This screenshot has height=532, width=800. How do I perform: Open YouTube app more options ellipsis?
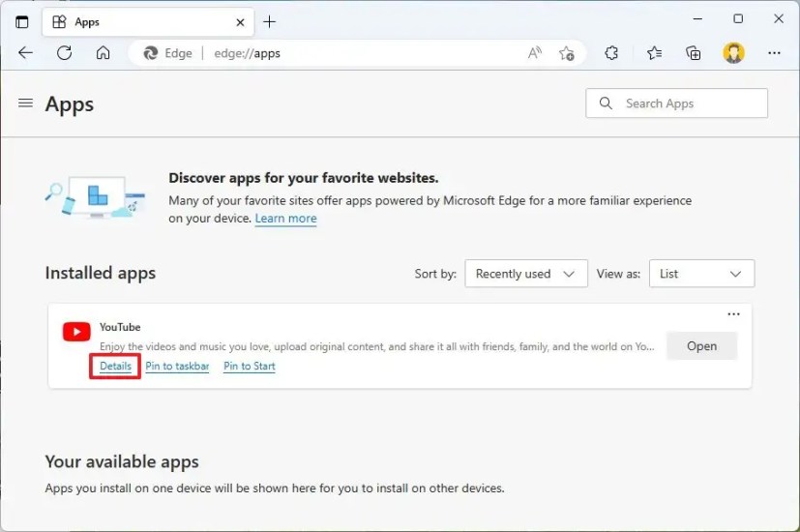[x=733, y=314]
